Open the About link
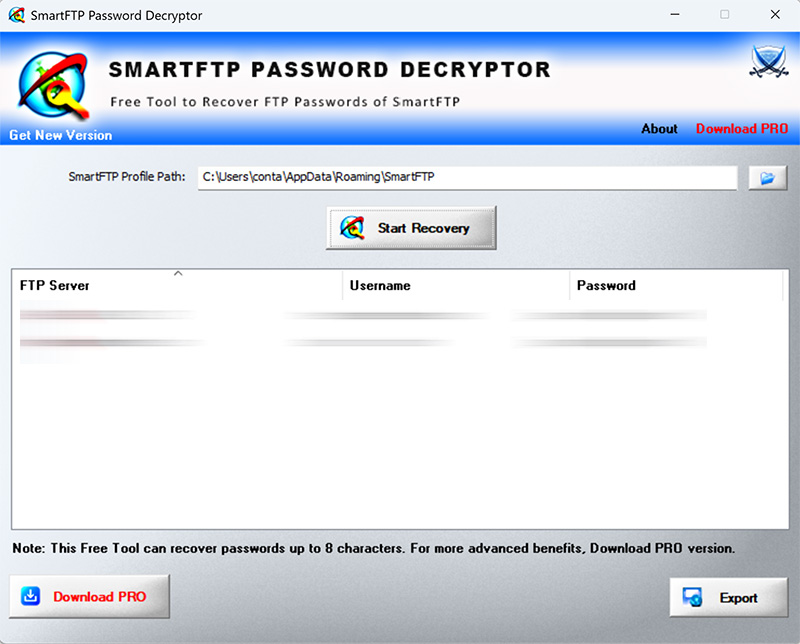Screen dimensions: 800x644 (659, 129)
